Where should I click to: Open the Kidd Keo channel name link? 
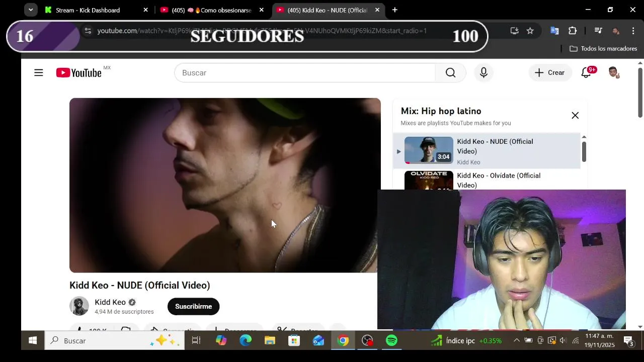110,302
